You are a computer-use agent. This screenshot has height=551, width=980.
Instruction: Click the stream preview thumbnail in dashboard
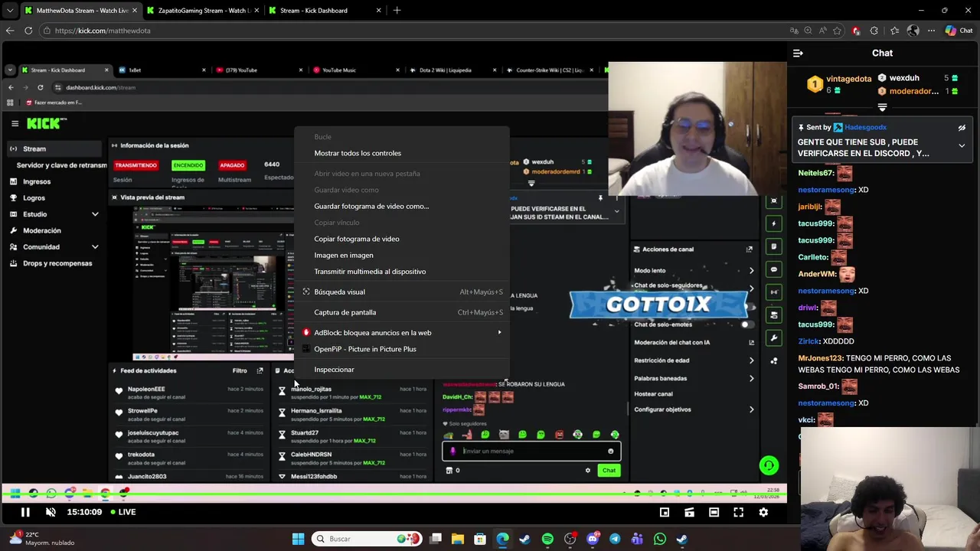coord(213,282)
